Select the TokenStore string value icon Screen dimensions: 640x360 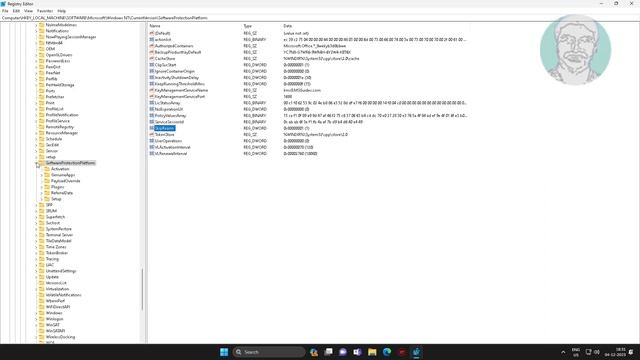(151, 134)
